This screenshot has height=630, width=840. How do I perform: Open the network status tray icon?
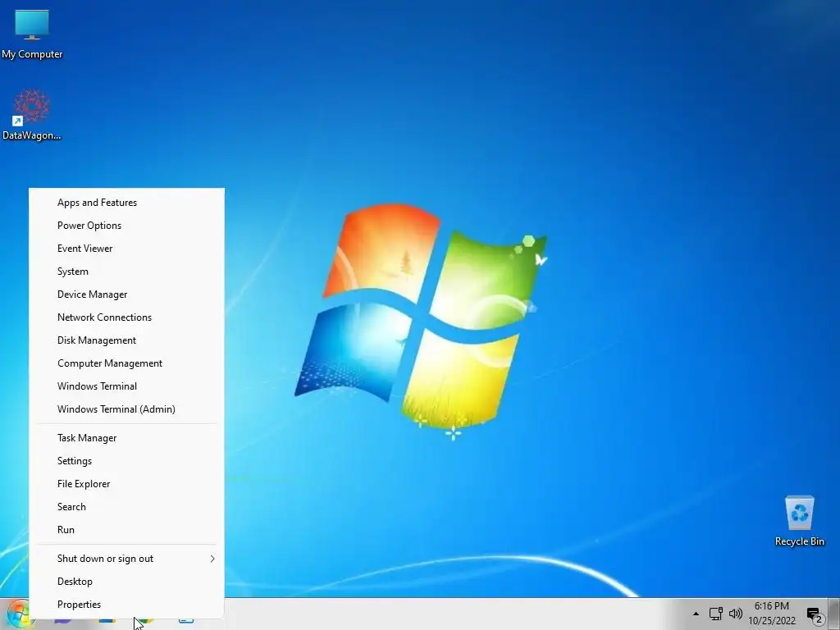pos(715,614)
